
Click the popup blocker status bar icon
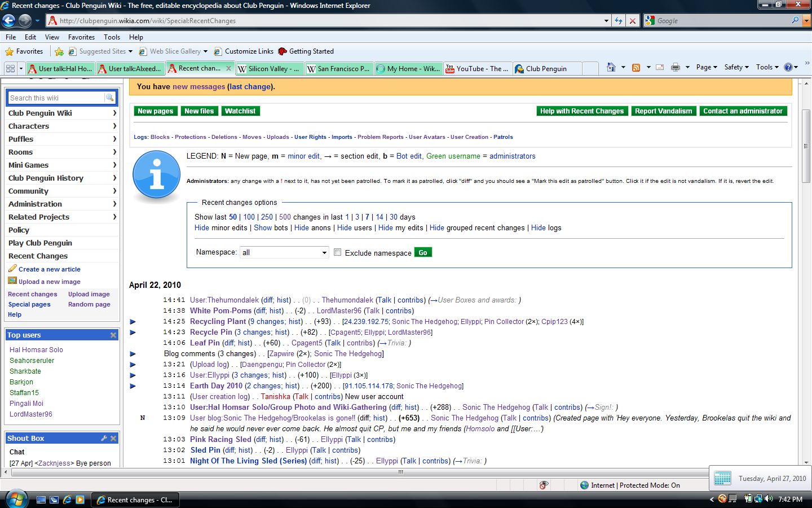pos(544,485)
